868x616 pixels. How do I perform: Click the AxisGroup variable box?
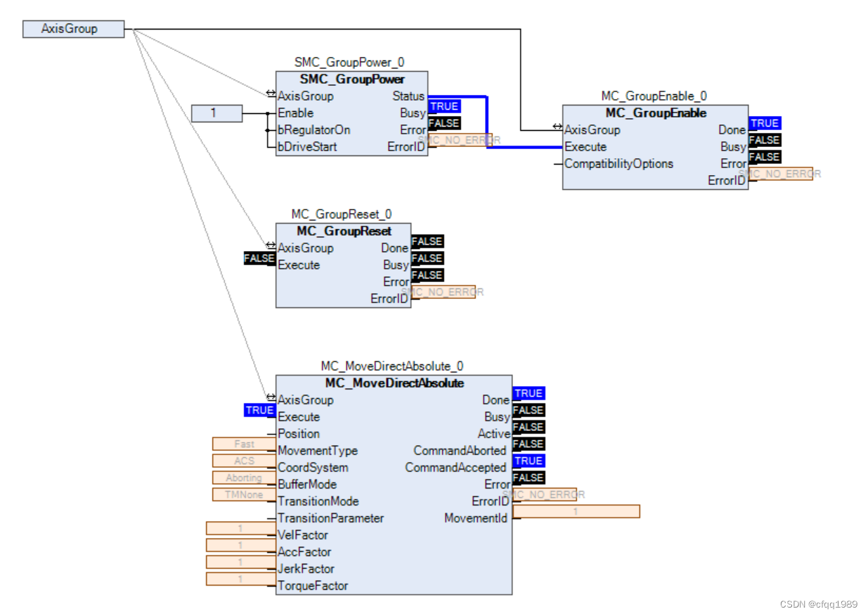click(73, 28)
